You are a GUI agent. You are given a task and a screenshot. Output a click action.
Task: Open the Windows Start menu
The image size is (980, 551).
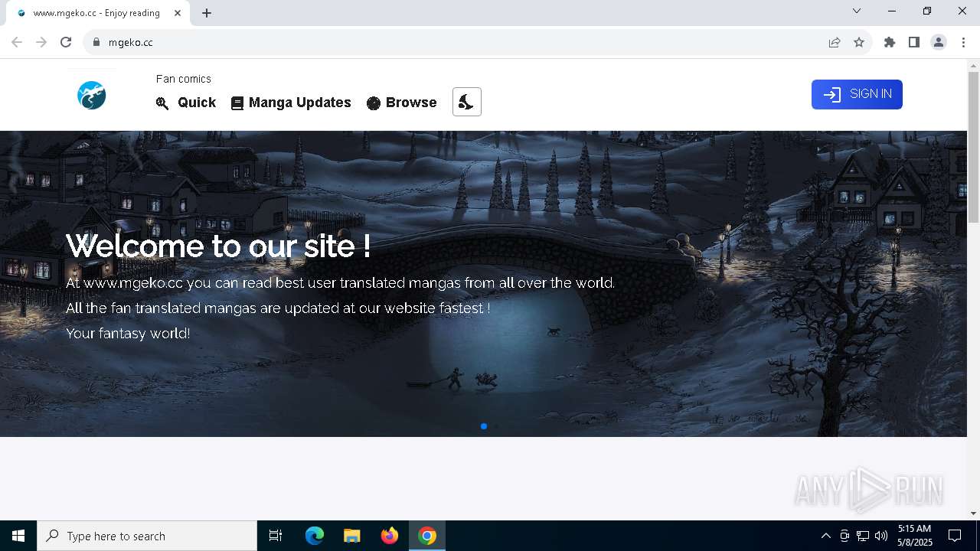pos(18,536)
